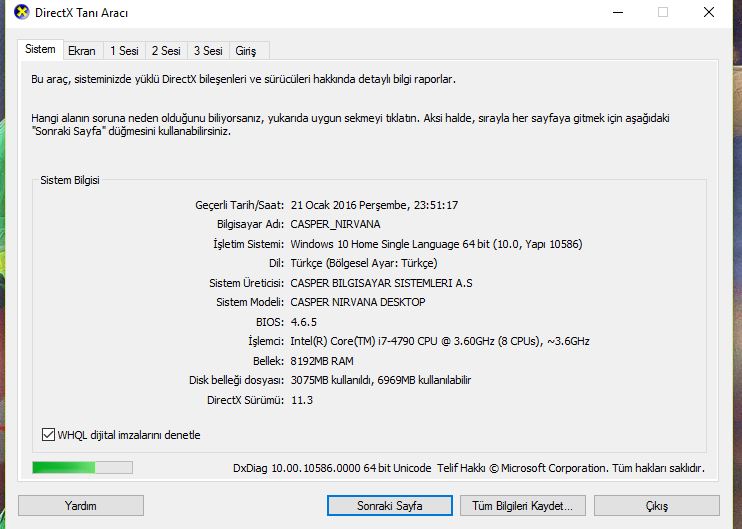Minimize the DirectX Tanı Aracı window
This screenshot has width=742, height=529.
[618, 12]
